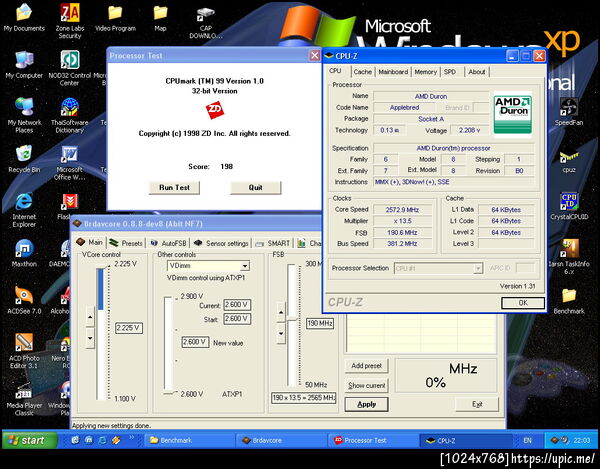Expand the VDimm dropdown in Other controls
The image size is (600, 469).
click(245, 265)
